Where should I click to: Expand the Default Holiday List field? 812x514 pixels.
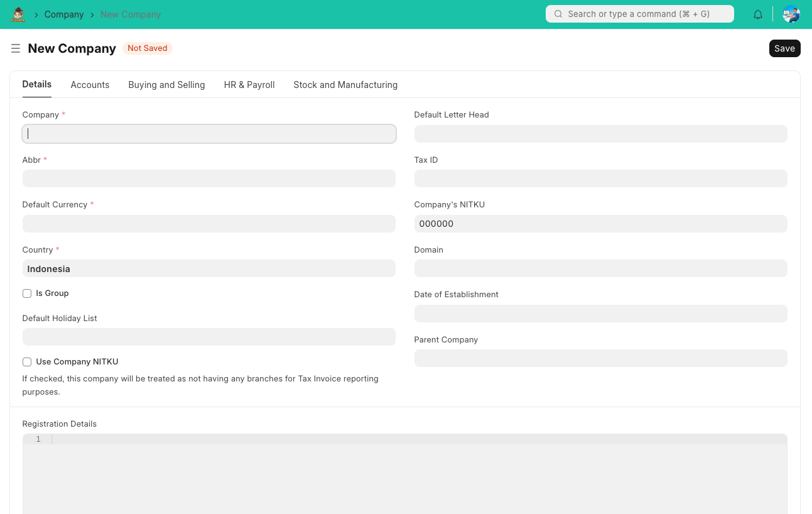[208, 337]
